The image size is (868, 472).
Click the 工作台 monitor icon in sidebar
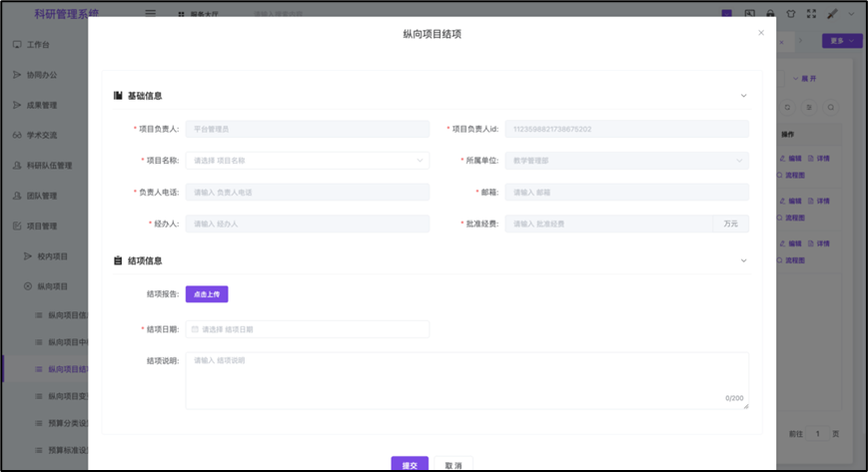point(17,45)
